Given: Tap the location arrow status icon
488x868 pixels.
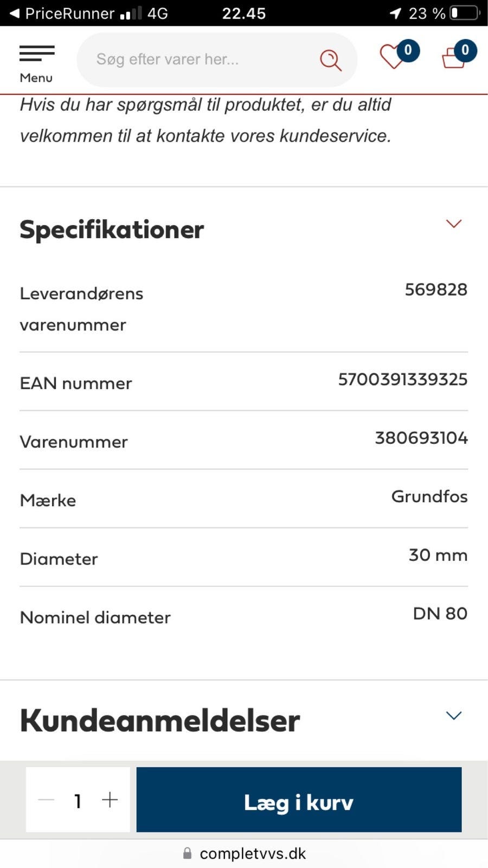Looking at the screenshot, I should (x=396, y=13).
